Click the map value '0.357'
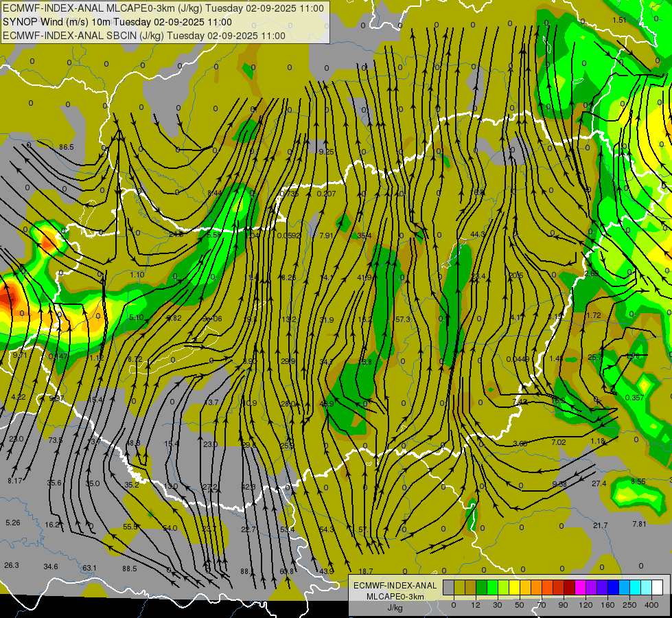The image size is (672, 618). point(635,398)
